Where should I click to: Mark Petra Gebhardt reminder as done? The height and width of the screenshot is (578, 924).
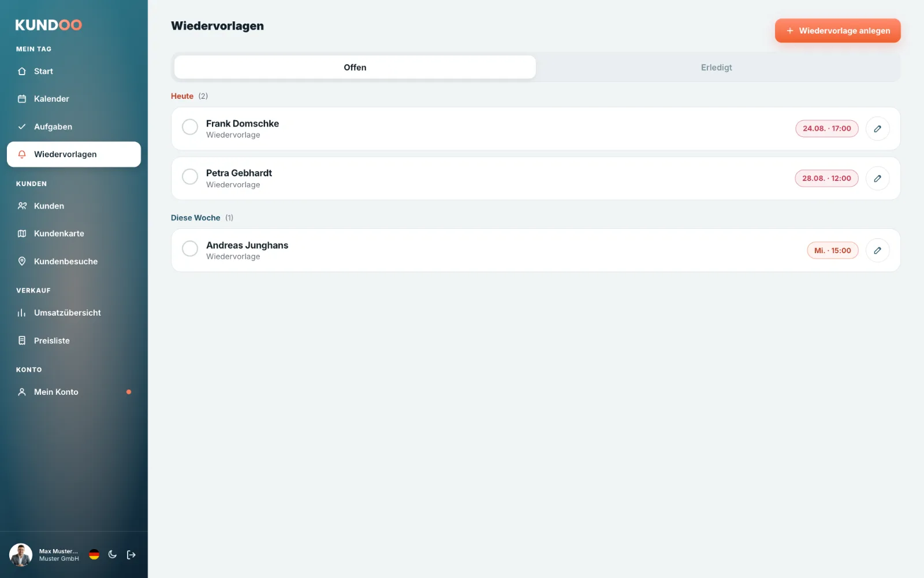coord(190,176)
